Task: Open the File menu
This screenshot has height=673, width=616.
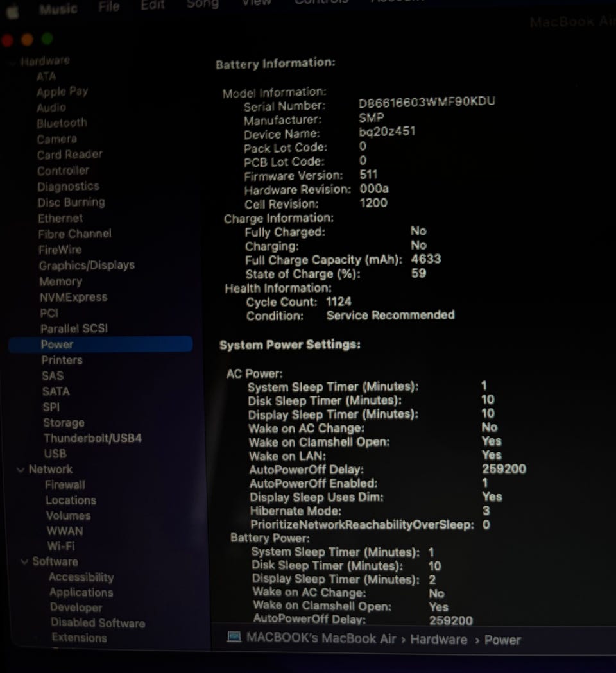Action: (108, 6)
